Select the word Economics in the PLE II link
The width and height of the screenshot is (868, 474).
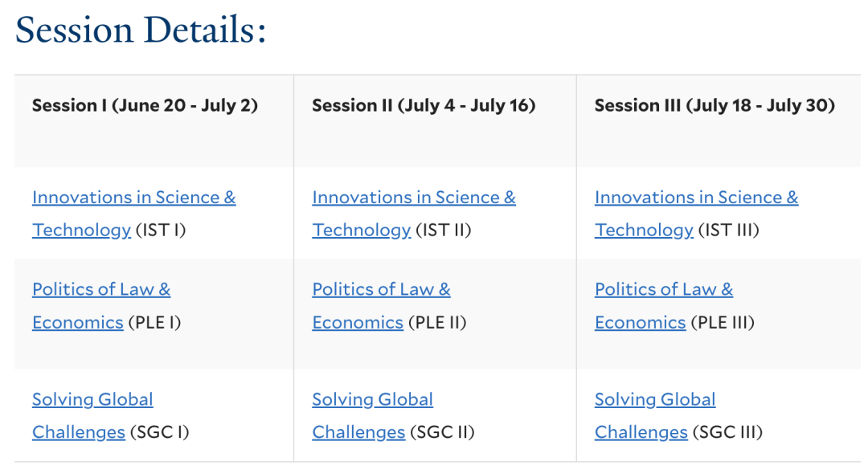coord(358,322)
